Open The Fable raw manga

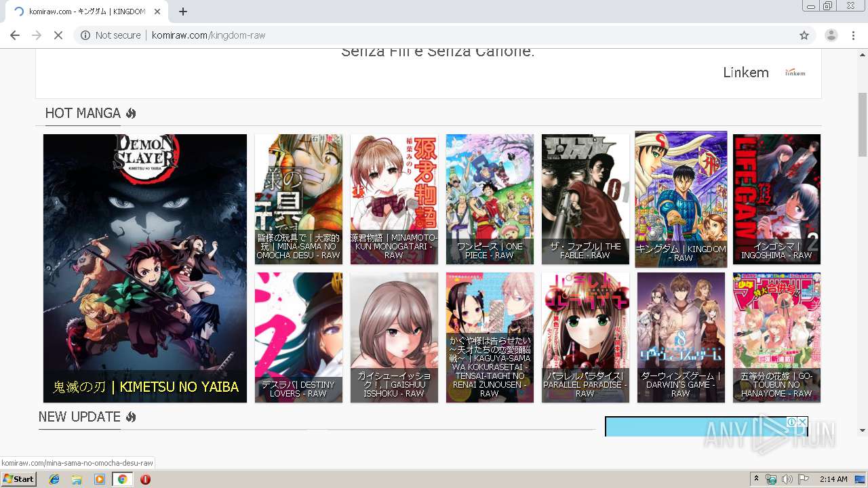(585, 199)
